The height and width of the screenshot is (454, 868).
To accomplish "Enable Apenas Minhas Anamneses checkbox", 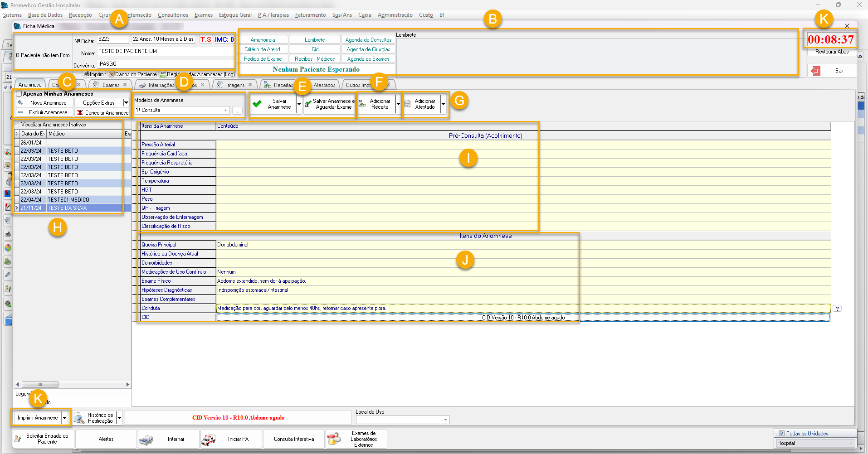I will [19, 94].
